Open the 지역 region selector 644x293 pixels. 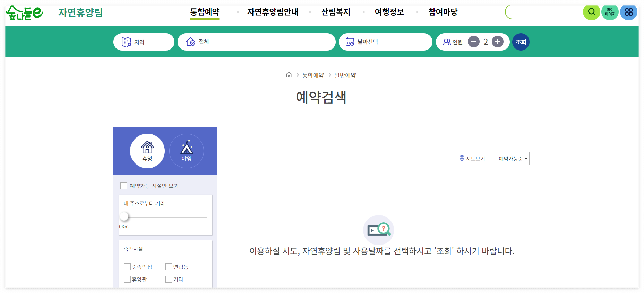click(144, 42)
